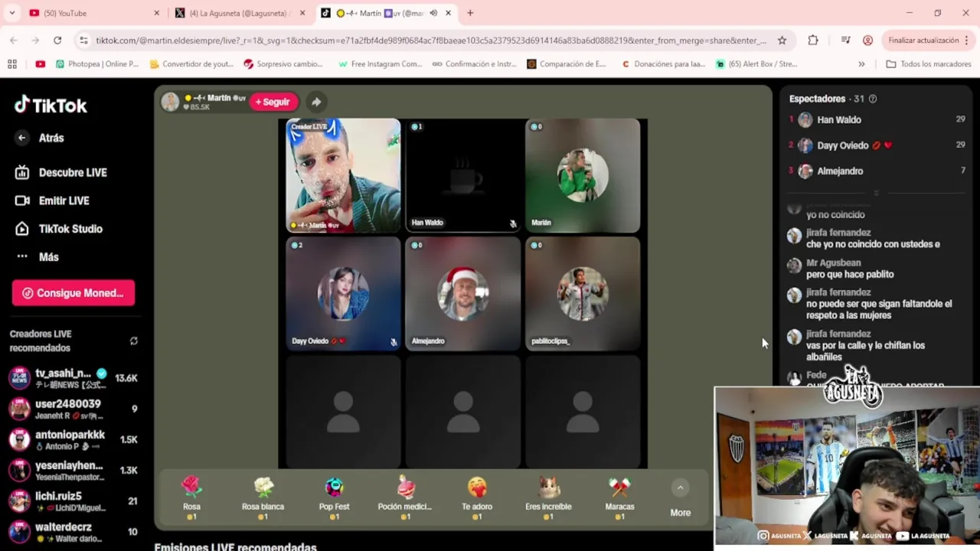
Task: Open Chrome three-dot menu
Action: point(968,40)
